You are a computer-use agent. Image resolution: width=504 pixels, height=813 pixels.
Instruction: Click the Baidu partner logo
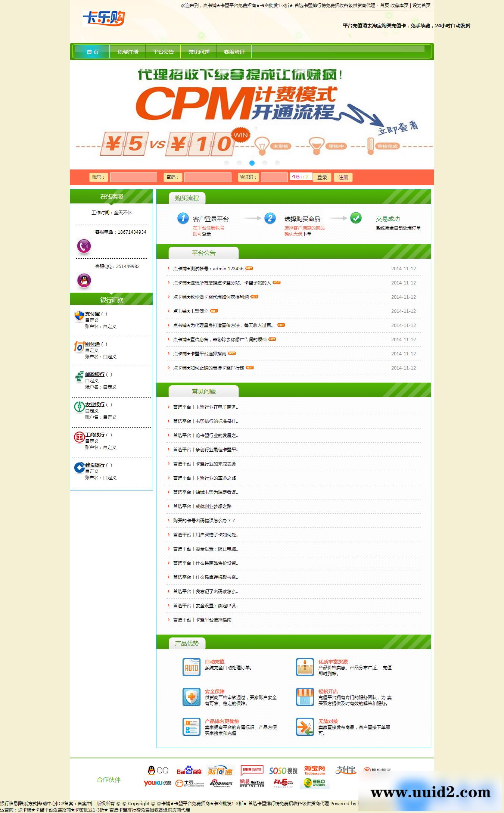(x=189, y=771)
